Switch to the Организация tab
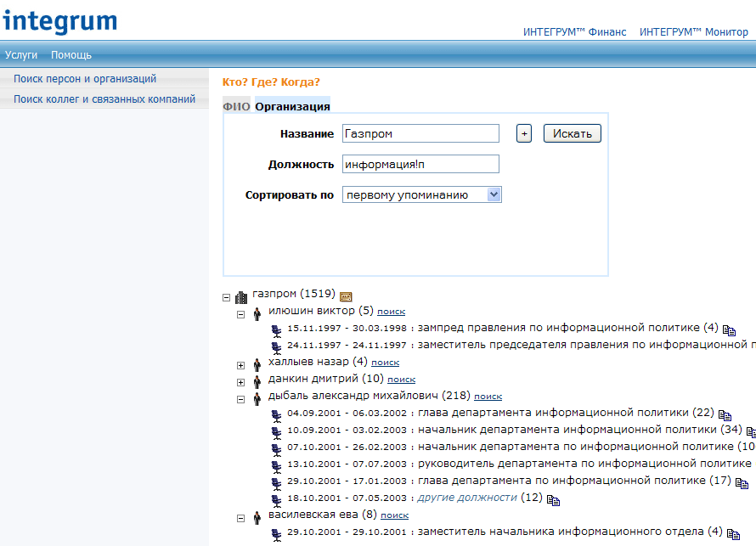Image resolution: width=756 pixels, height=546 pixels. click(293, 106)
